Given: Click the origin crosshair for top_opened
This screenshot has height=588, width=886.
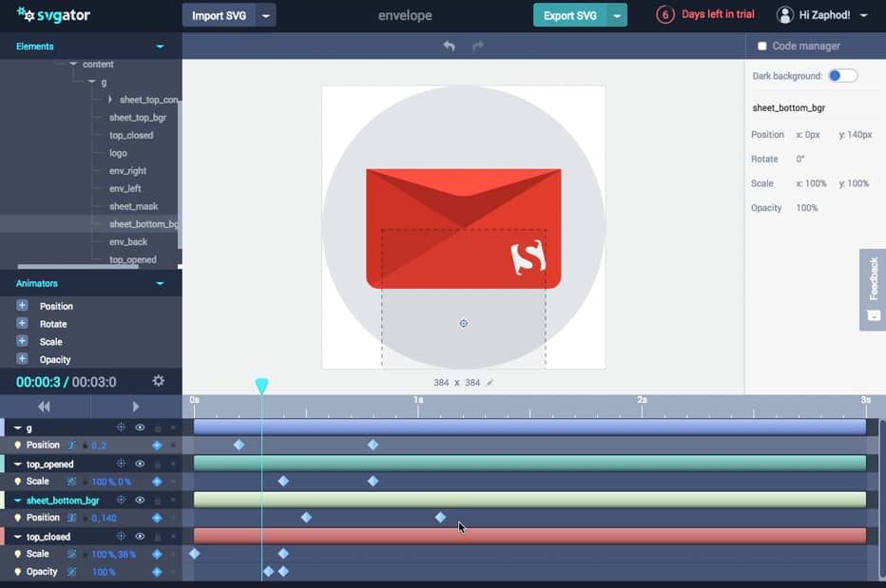Looking at the screenshot, I should pyautogui.click(x=121, y=464).
